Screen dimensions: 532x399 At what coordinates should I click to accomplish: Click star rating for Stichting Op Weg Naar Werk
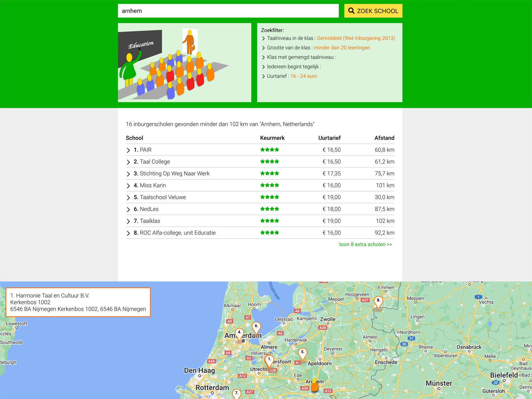coord(270,173)
